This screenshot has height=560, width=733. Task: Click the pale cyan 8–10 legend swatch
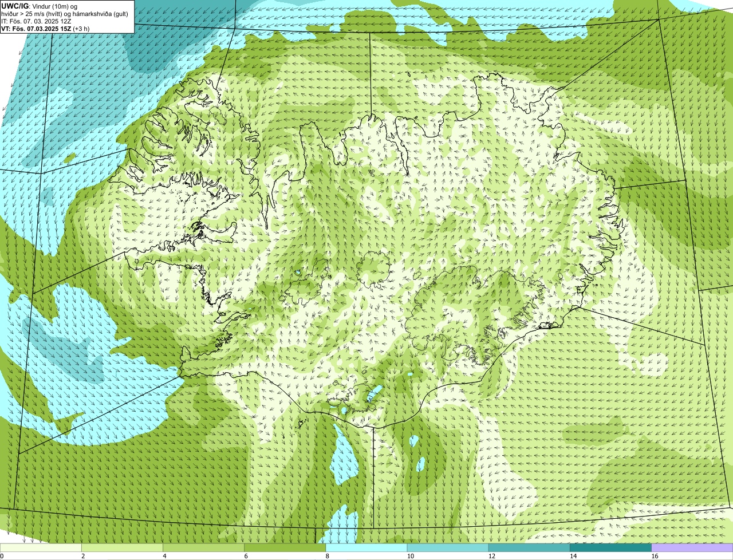(366, 548)
